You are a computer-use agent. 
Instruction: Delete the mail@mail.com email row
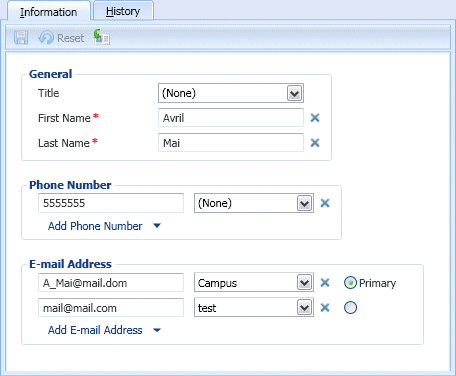pos(325,307)
